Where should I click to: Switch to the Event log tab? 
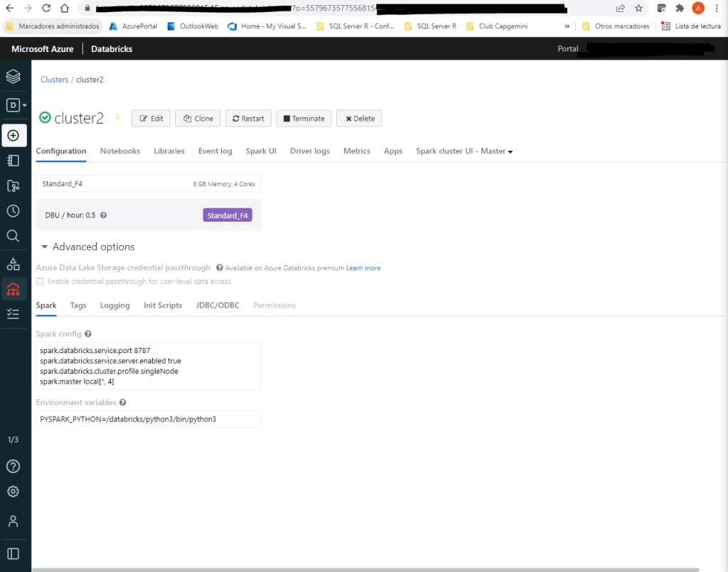215,151
